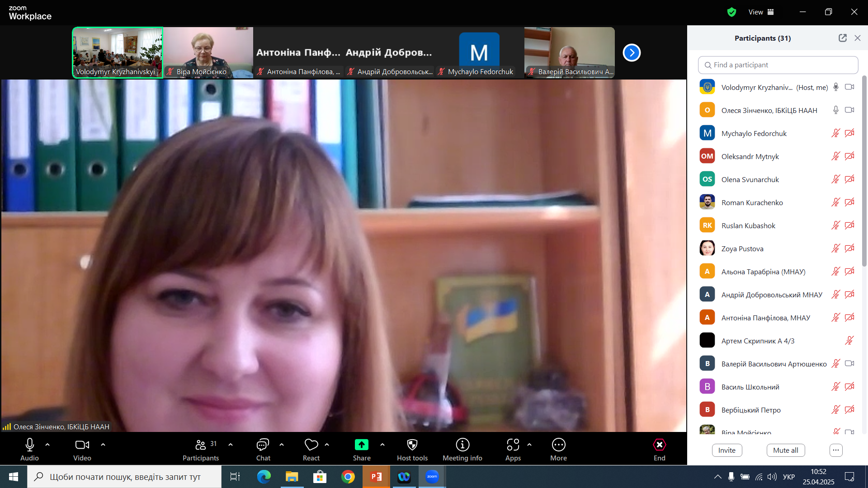This screenshot has height=488, width=868.
Task: Click the Find a participant field
Action: 778,65
